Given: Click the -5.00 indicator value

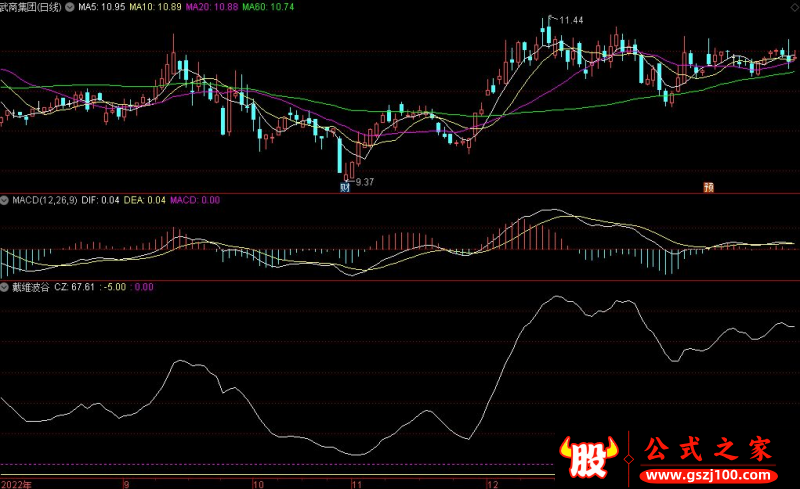Looking at the screenshot, I should coord(115,287).
